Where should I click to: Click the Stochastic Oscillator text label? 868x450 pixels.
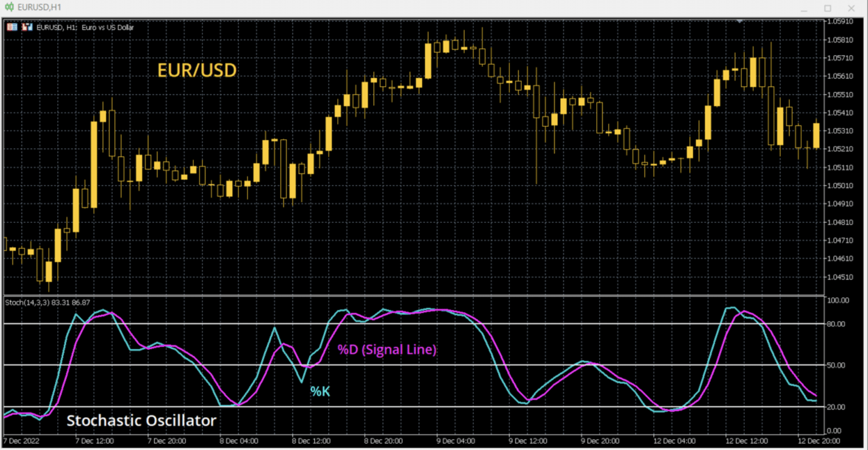pyautogui.click(x=141, y=421)
